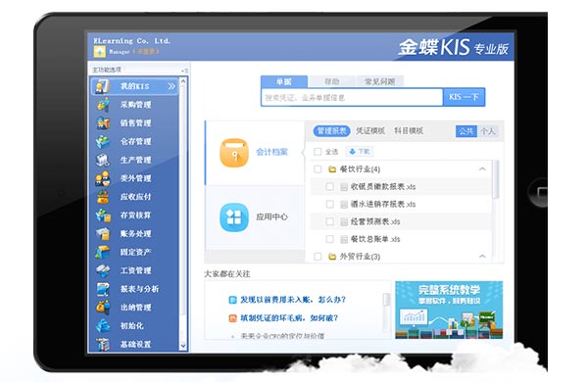The width and height of the screenshot is (588, 382).
Task: Open the 采购管理 purchasing module icon
Action: (103, 105)
